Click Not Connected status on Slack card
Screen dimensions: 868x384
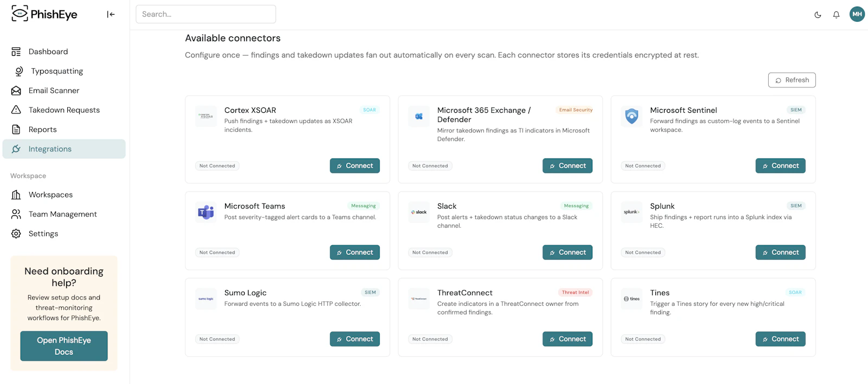430,253
